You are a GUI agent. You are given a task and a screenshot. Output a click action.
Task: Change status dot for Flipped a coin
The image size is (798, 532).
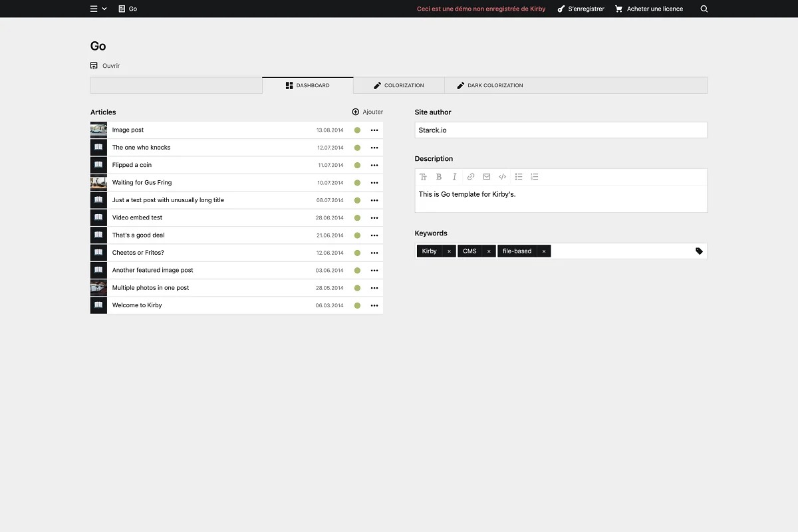pyautogui.click(x=357, y=166)
